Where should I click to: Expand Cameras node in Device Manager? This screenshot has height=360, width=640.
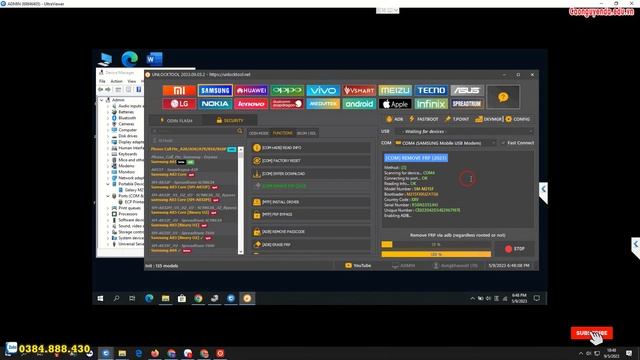click(108, 124)
